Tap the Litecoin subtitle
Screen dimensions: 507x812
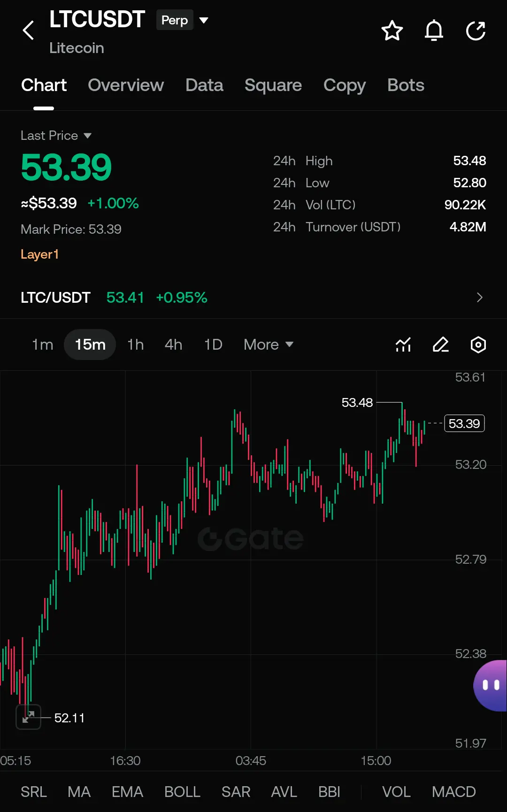(77, 48)
